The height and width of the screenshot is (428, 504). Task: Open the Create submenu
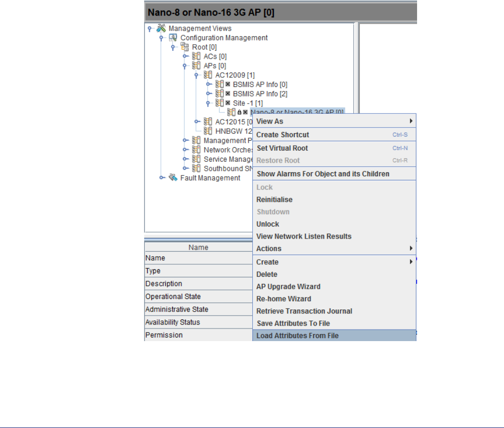coord(334,262)
